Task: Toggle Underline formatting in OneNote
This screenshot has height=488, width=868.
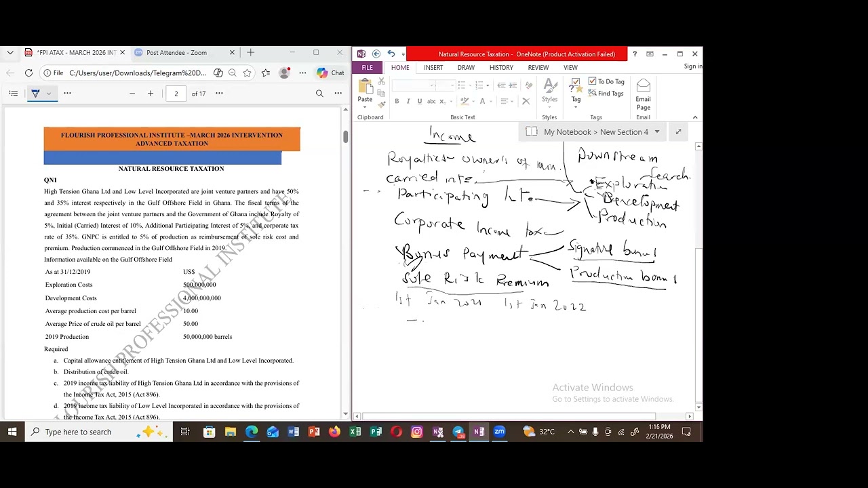Action: [419, 102]
